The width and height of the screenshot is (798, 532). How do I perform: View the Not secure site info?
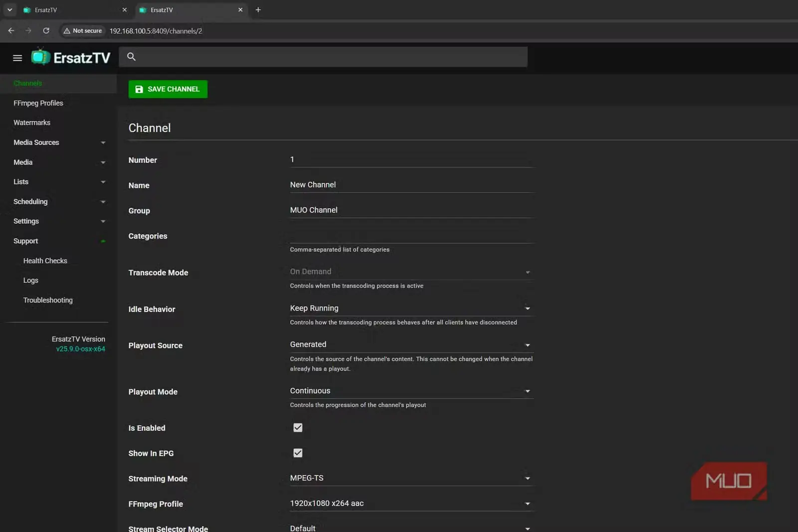pos(83,31)
